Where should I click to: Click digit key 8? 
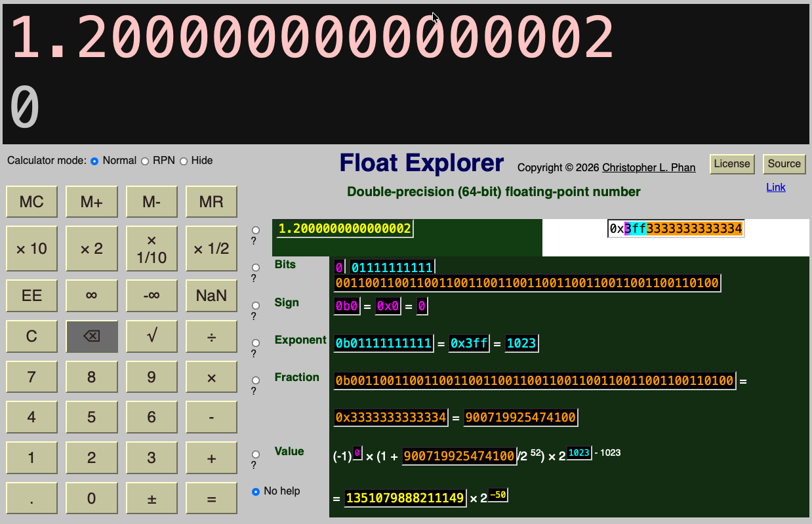(x=92, y=377)
